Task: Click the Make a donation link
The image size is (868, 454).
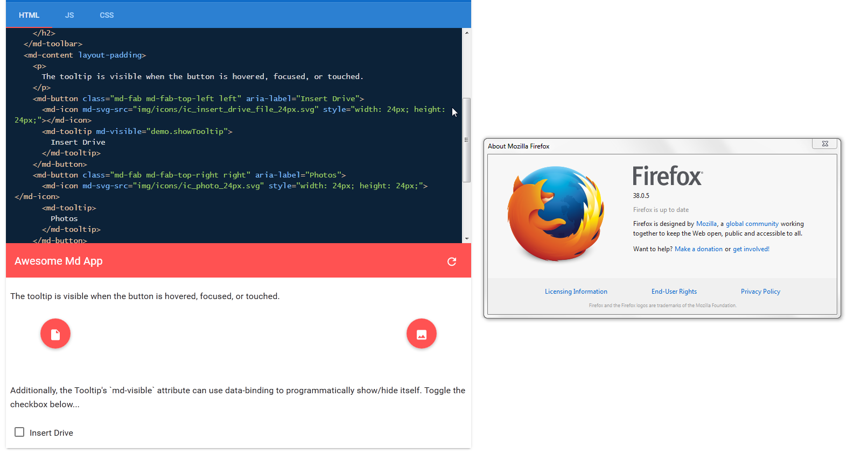Action: point(698,249)
